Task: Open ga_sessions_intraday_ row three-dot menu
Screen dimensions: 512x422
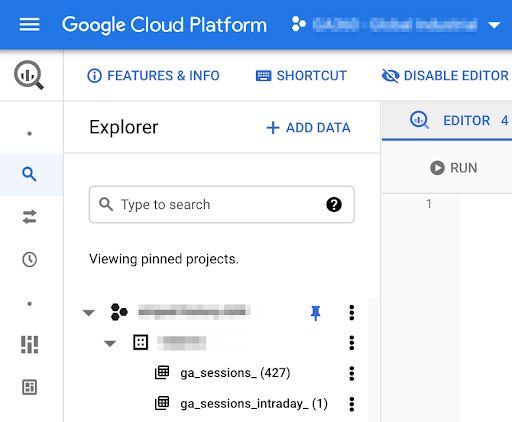Action: [x=351, y=404]
